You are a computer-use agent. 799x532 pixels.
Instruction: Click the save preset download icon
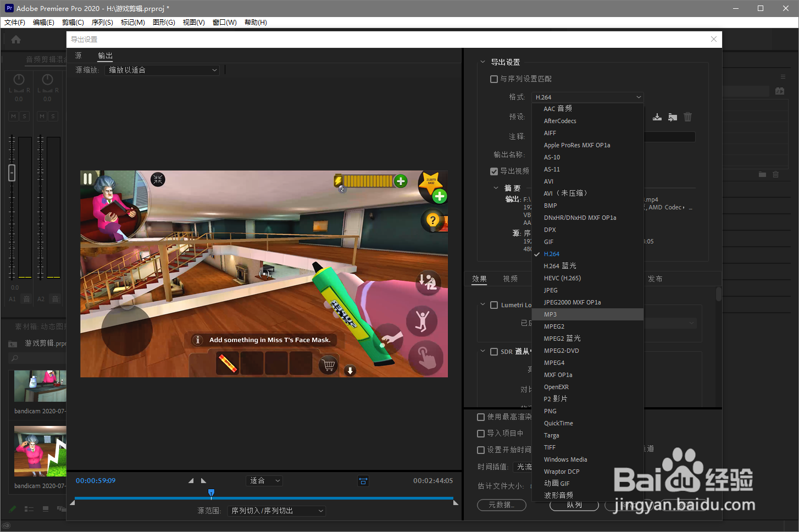tap(657, 117)
